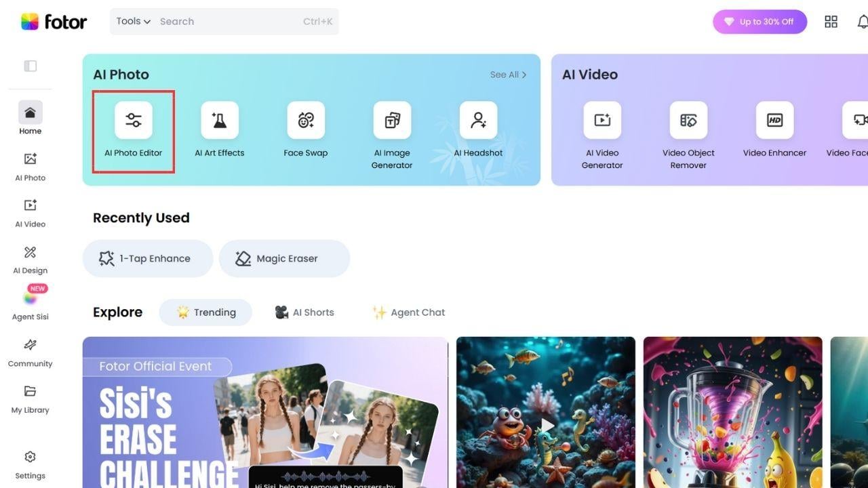
Task: Open the AI Photo Editor tool
Action: 134,131
